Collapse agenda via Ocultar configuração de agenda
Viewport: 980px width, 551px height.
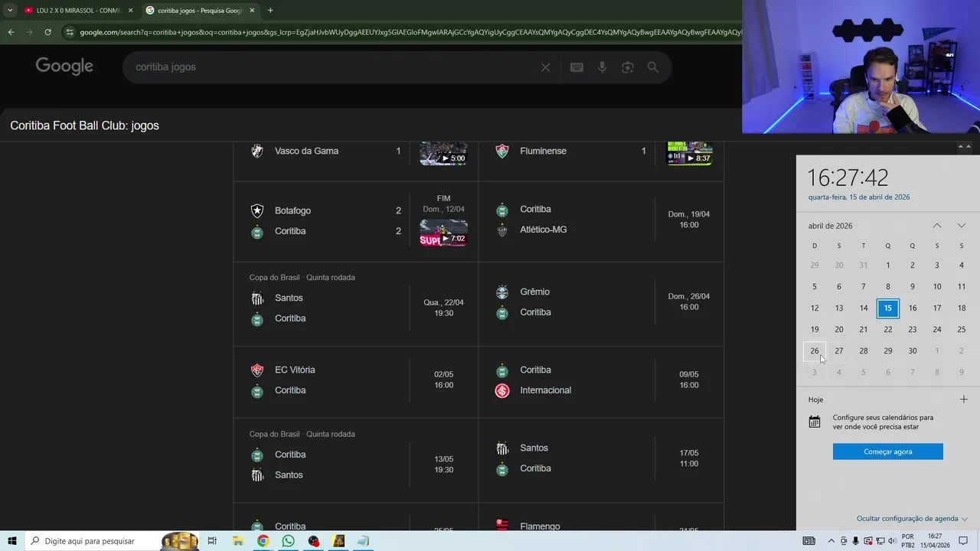click(x=912, y=518)
